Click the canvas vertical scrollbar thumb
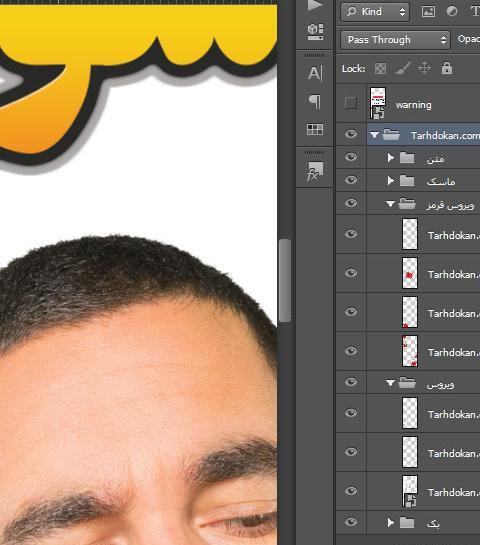 (285, 280)
